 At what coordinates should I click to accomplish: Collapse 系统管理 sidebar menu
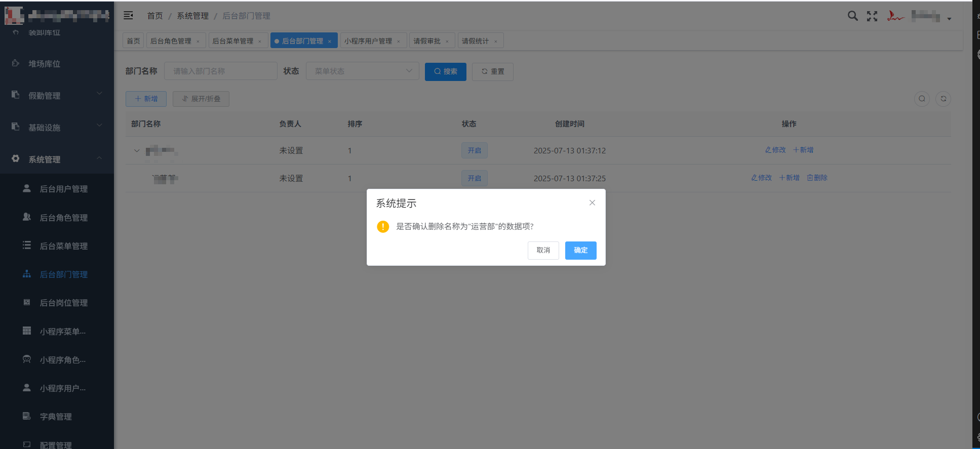(57, 159)
